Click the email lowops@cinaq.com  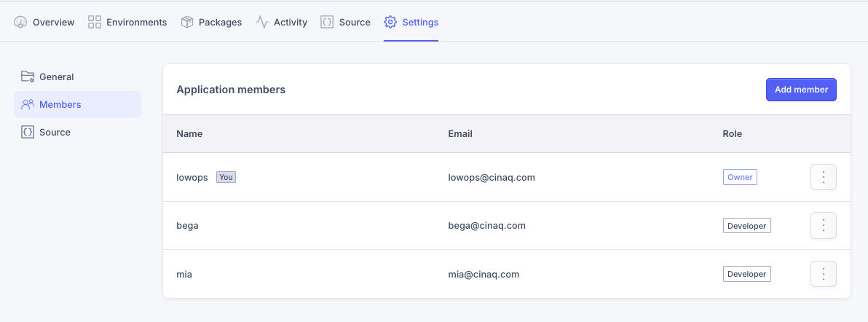[x=492, y=177]
